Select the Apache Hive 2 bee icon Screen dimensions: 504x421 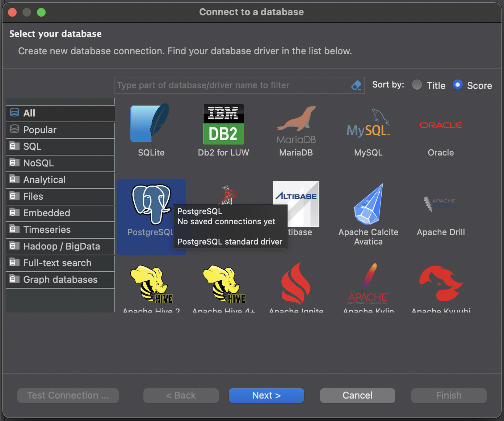(151, 284)
